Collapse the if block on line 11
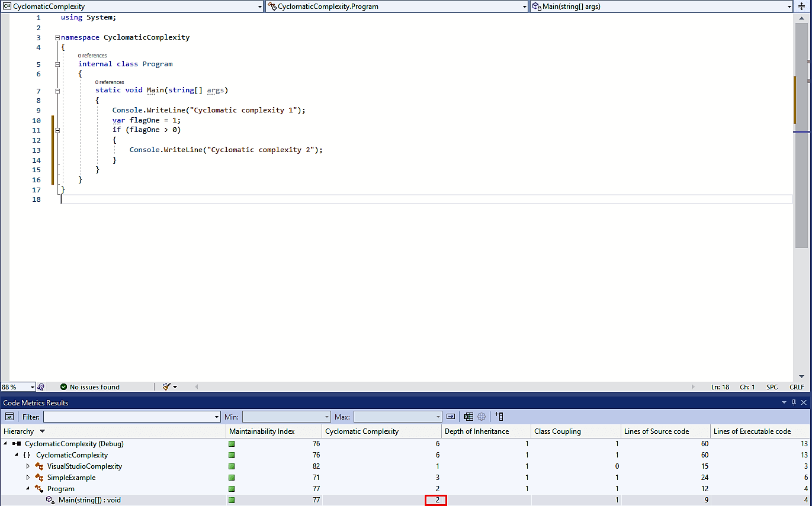 click(57, 130)
